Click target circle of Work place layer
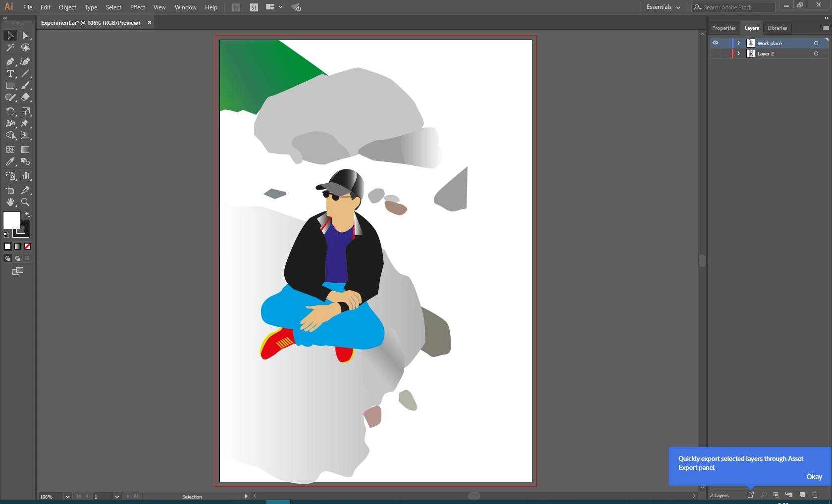This screenshot has width=832, height=504. 816,43
